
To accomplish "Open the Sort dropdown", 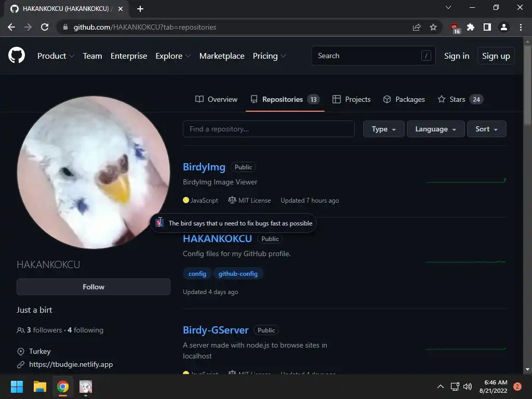I will pyautogui.click(x=486, y=129).
